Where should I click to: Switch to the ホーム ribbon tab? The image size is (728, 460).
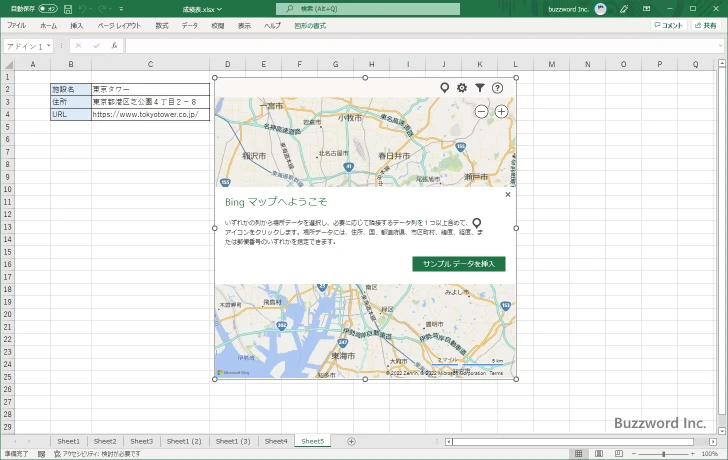pyautogui.click(x=48, y=26)
